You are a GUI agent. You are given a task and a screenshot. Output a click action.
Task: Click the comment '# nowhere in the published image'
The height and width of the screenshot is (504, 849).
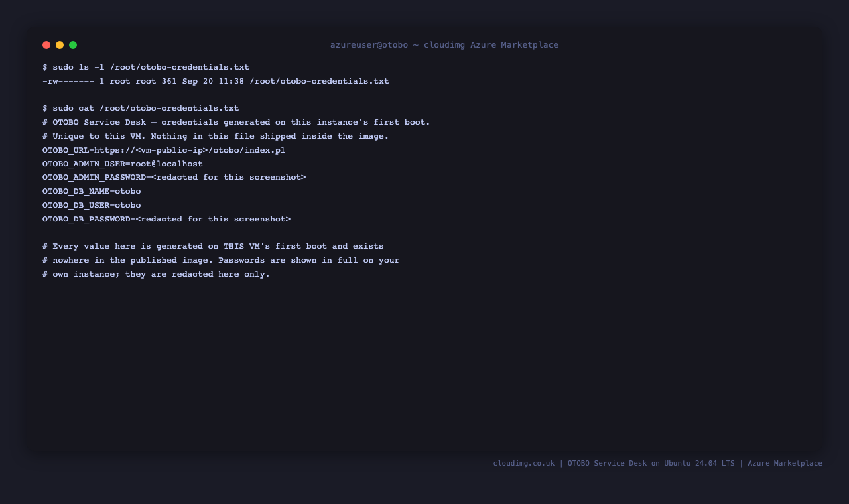[x=221, y=261]
